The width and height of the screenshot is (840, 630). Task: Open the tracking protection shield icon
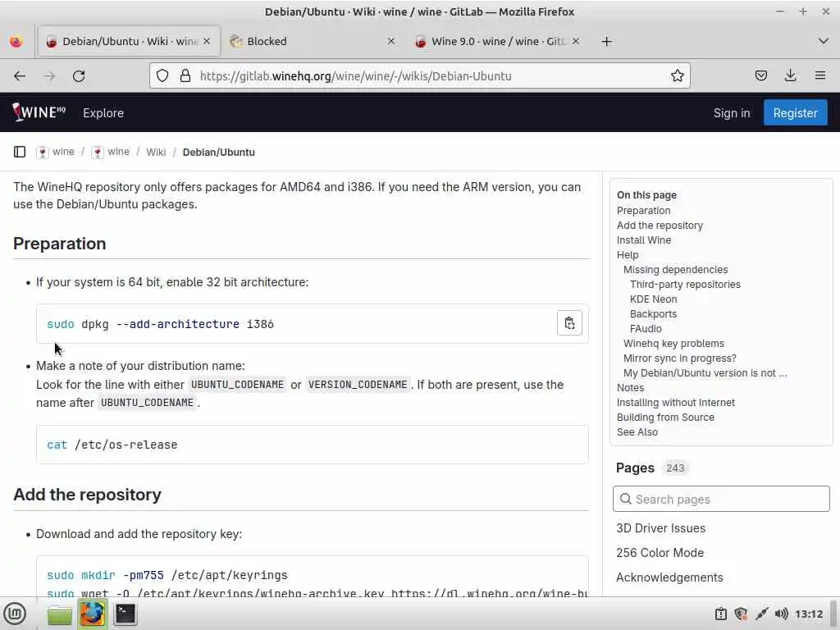(x=162, y=76)
